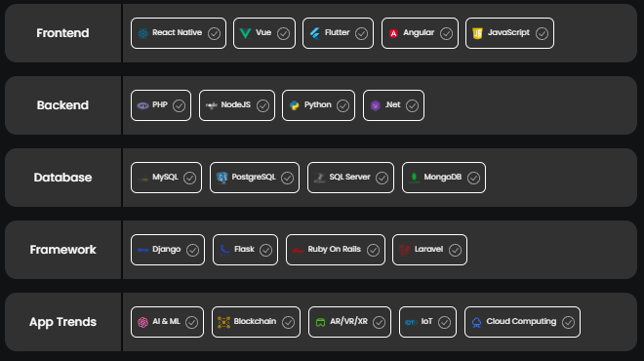This screenshot has width=644, height=361.
Task: Click the blue Flutter logo icon
Action: (x=315, y=33)
